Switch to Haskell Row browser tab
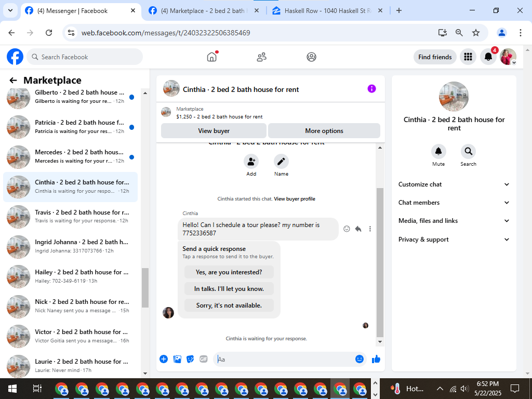Screen dimensions: 532x399 click(x=327, y=10)
